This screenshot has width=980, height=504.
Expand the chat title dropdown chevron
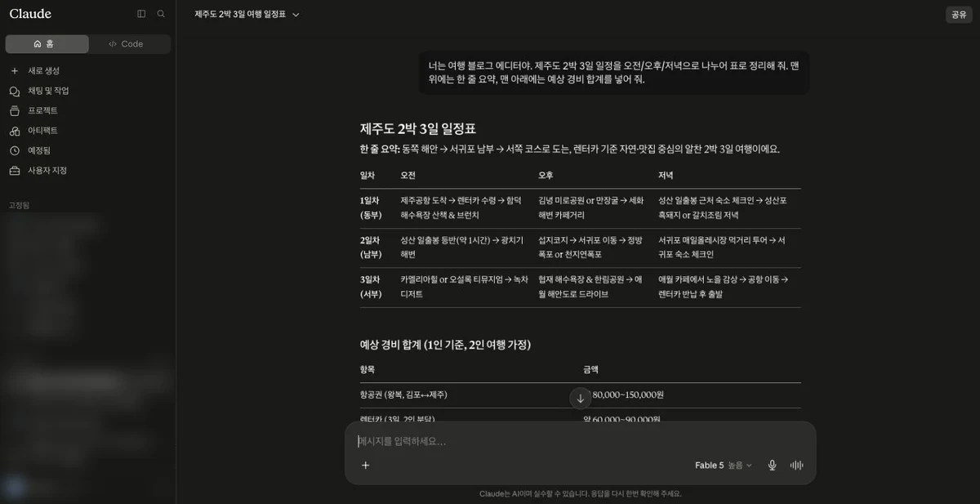pos(296,15)
